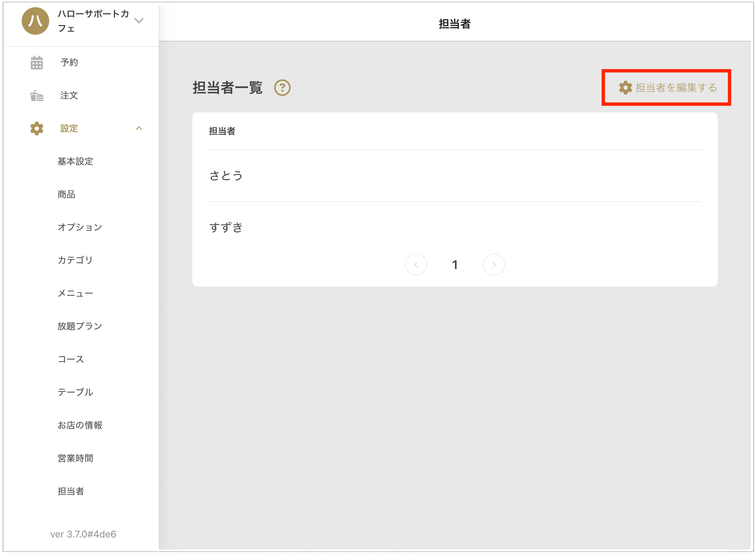Click the ハローサポートカフェ store name

click(93, 21)
